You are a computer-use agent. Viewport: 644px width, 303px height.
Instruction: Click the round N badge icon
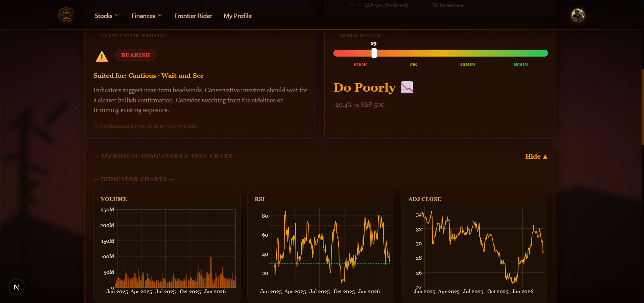click(x=16, y=287)
